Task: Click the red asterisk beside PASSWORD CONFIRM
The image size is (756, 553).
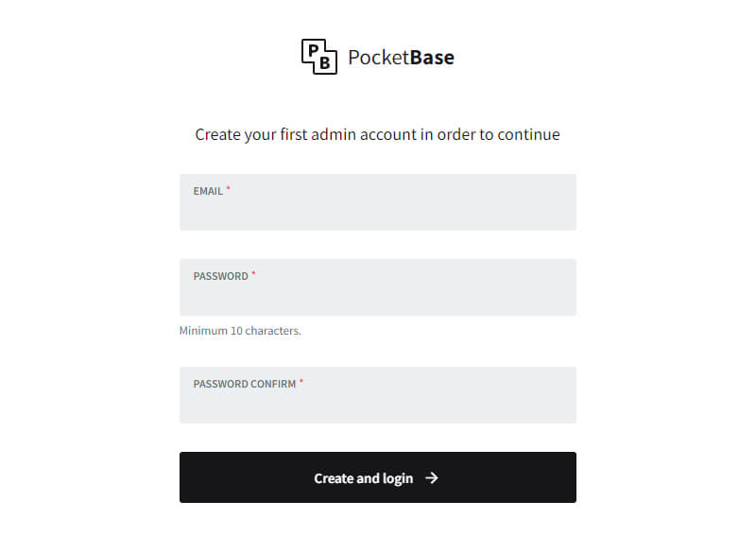Action: click(x=301, y=381)
